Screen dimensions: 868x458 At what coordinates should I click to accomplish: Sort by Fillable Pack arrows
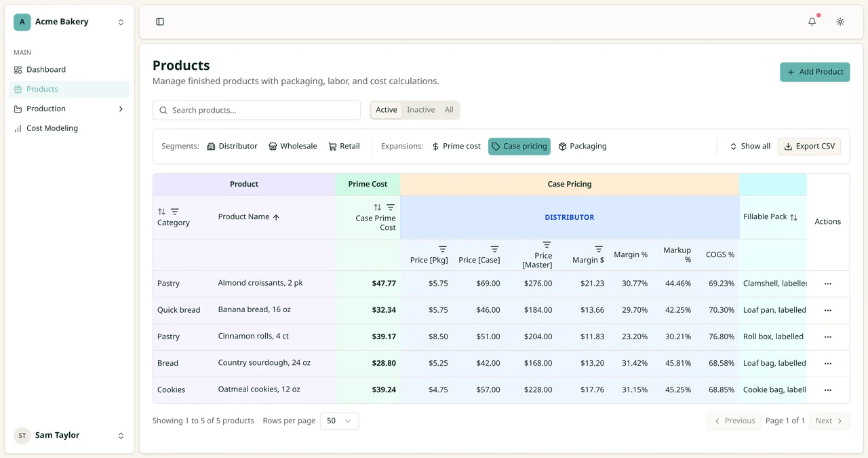coord(793,217)
